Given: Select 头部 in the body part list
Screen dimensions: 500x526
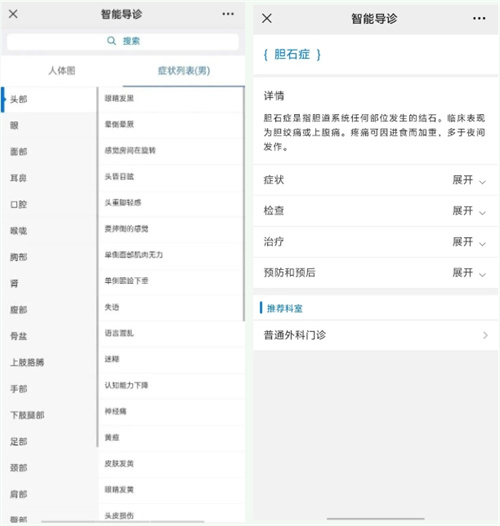Looking at the screenshot, I should pyautogui.click(x=49, y=99).
